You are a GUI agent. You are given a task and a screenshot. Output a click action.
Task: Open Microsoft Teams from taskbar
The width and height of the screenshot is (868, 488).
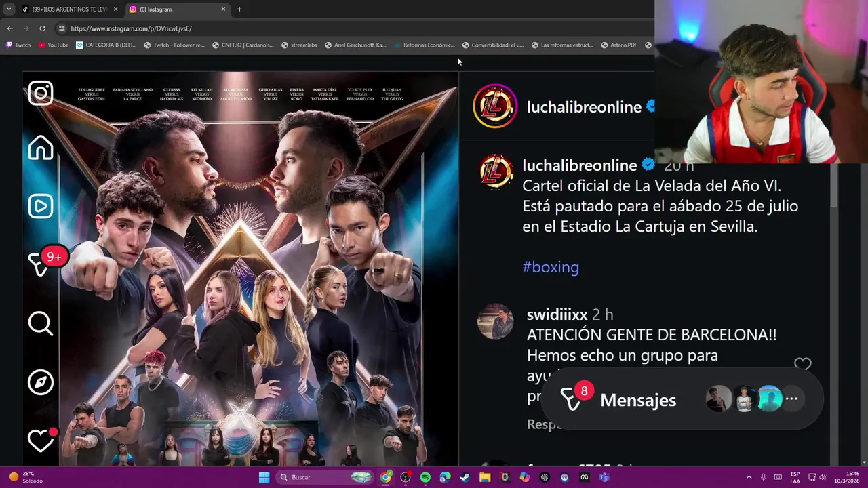click(x=604, y=477)
